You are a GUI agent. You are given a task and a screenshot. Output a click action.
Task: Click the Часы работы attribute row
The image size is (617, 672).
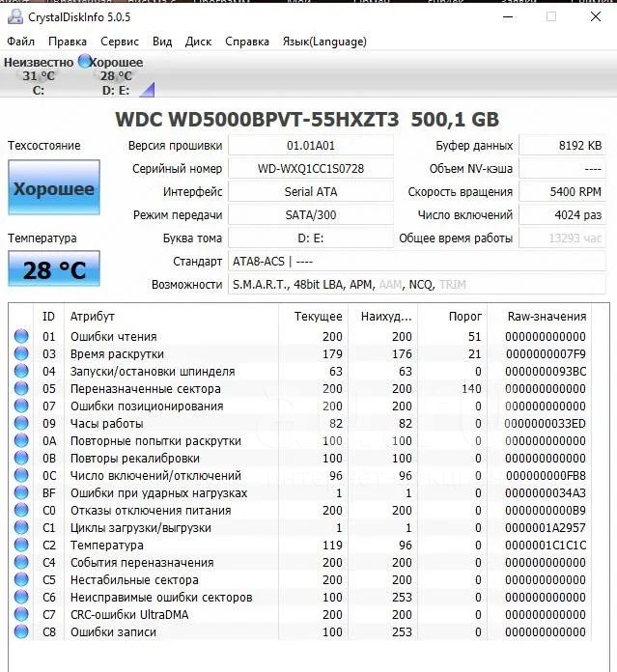[x=300, y=424]
